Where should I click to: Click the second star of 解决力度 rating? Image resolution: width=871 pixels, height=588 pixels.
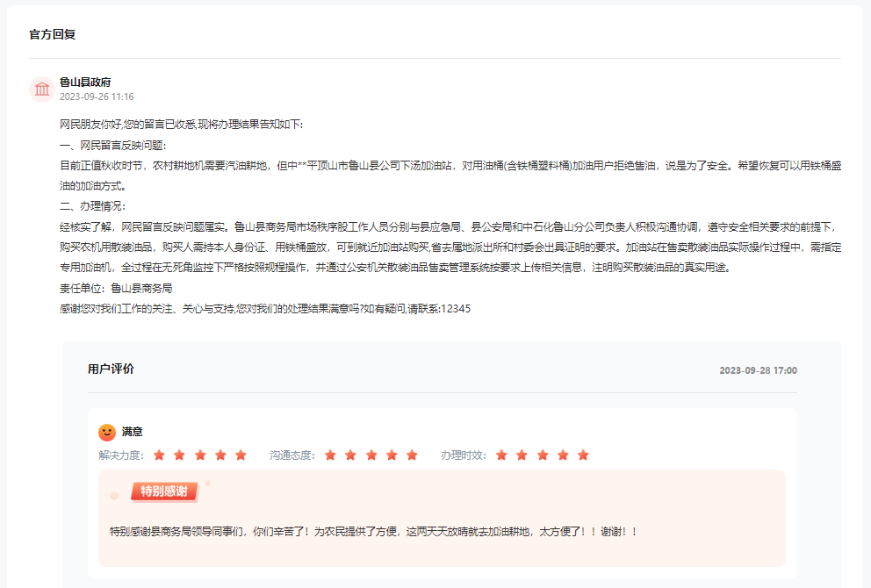(x=179, y=455)
